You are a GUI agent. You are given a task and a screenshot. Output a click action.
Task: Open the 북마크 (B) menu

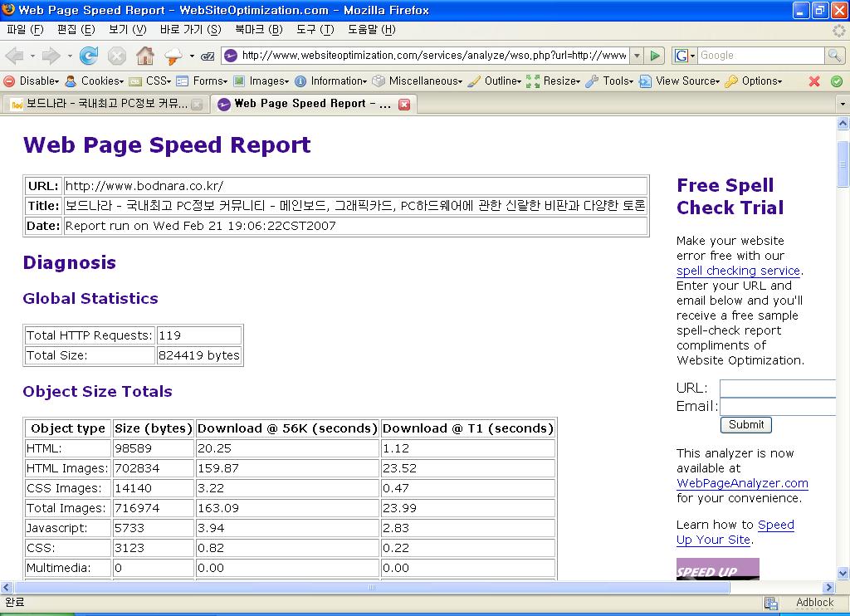[x=259, y=30]
